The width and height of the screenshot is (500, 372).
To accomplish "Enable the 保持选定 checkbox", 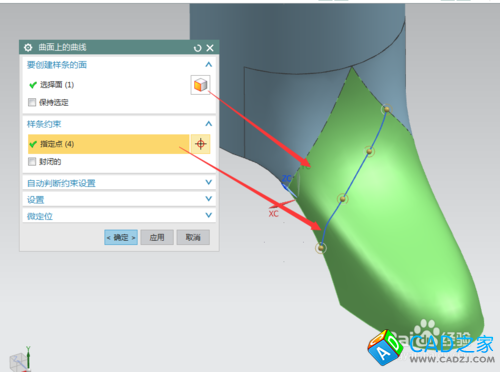I will coord(32,102).
